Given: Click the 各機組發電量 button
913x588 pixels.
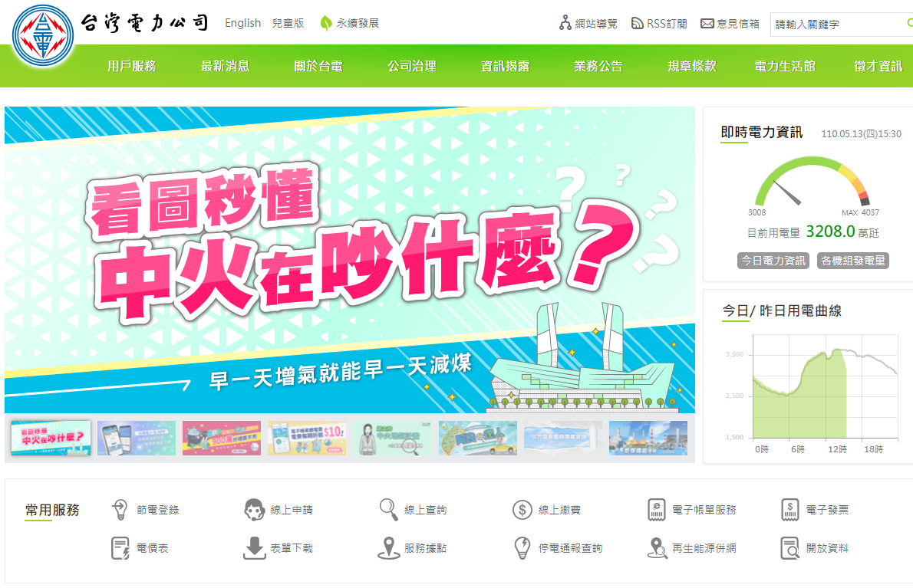Looking at the screenshot, I should point(853,261).
